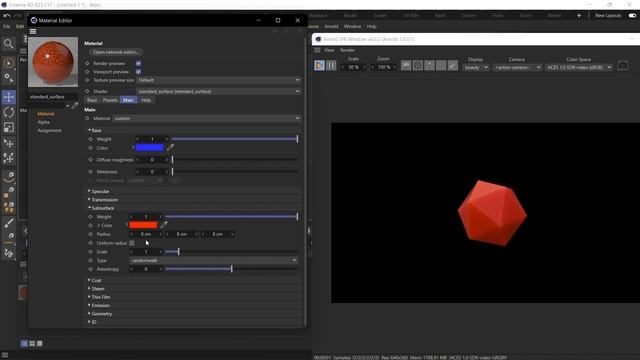Screen dimensions: 640x360
Task: Click the subsurface Scale slider
Action: [x=231, y=252]
